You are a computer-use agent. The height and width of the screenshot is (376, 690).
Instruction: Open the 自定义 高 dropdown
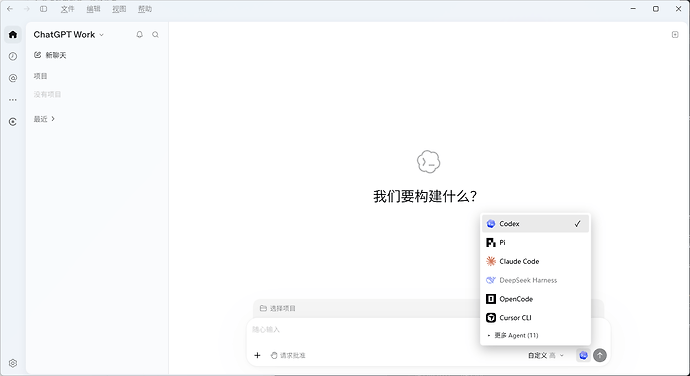pyautogui.click(x=546, y=355)
